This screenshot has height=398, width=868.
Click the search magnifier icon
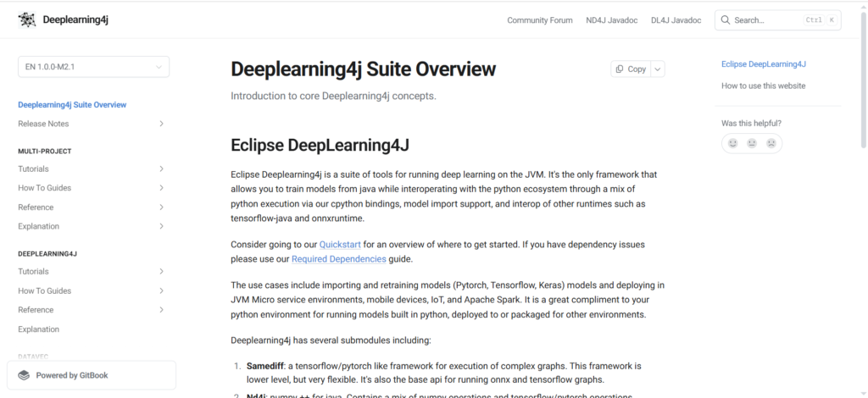pos(726,20)
